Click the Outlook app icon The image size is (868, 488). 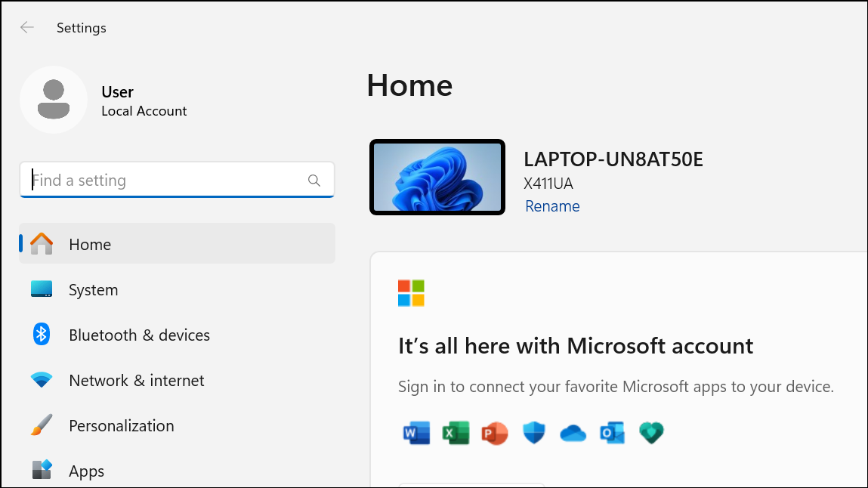point(612,433)
